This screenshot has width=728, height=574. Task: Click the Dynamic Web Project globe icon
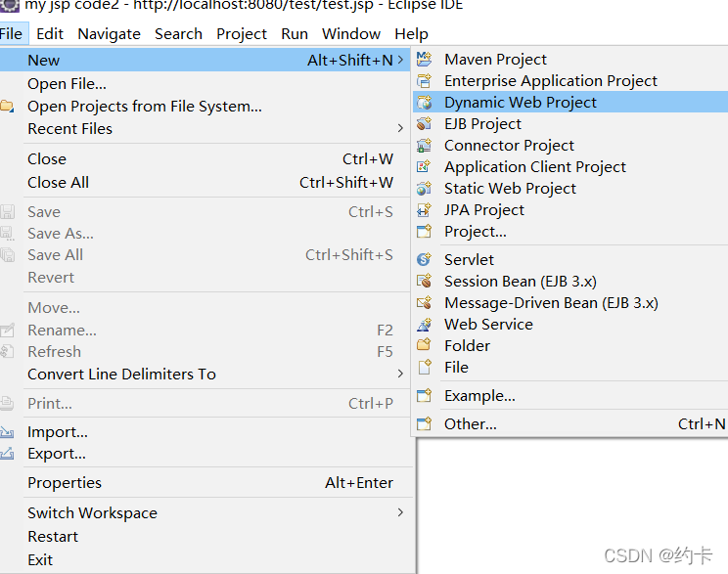tap(424, 102)
